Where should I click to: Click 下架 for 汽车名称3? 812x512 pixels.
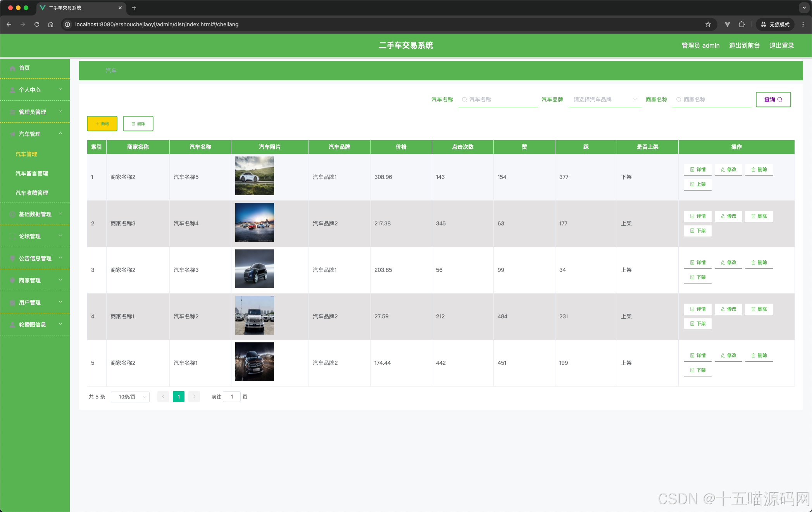click(698, 277)
